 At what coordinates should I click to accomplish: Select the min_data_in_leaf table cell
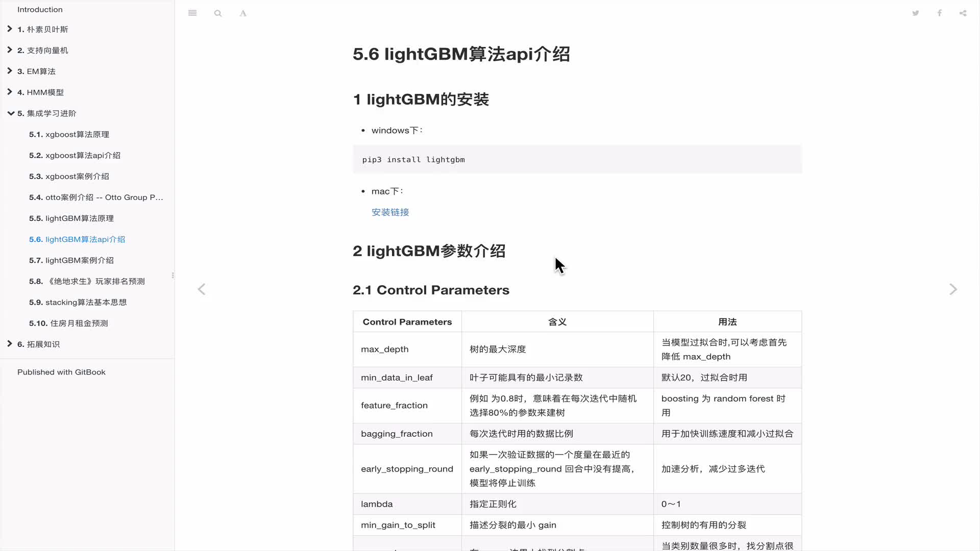tap(407, 378)
